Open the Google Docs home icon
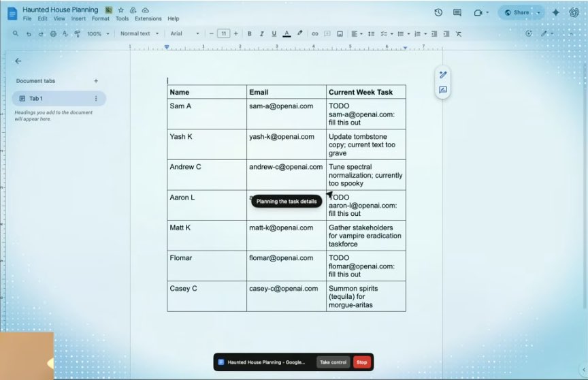Screen dimensions: 588x380 click(12, 14)
